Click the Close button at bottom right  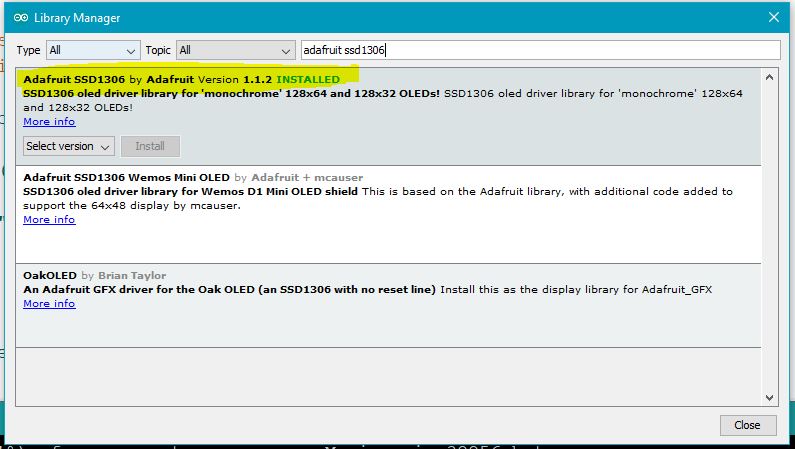tap(748, 425)
